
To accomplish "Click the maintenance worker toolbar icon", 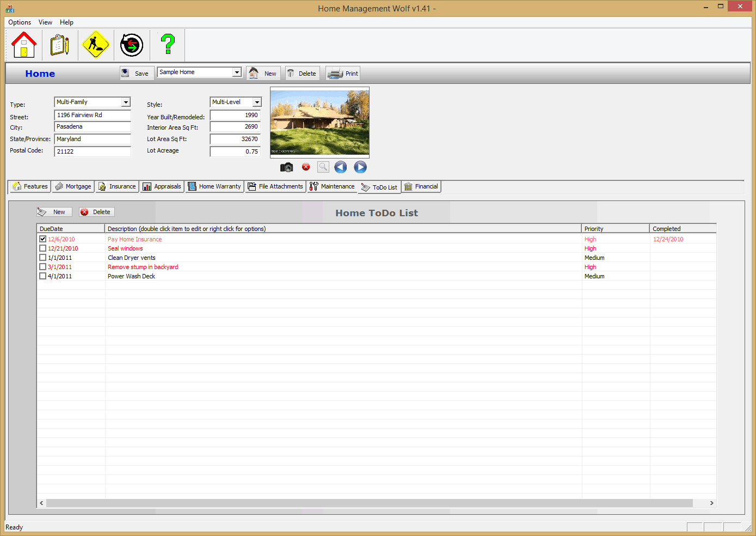I will [95, 45].
